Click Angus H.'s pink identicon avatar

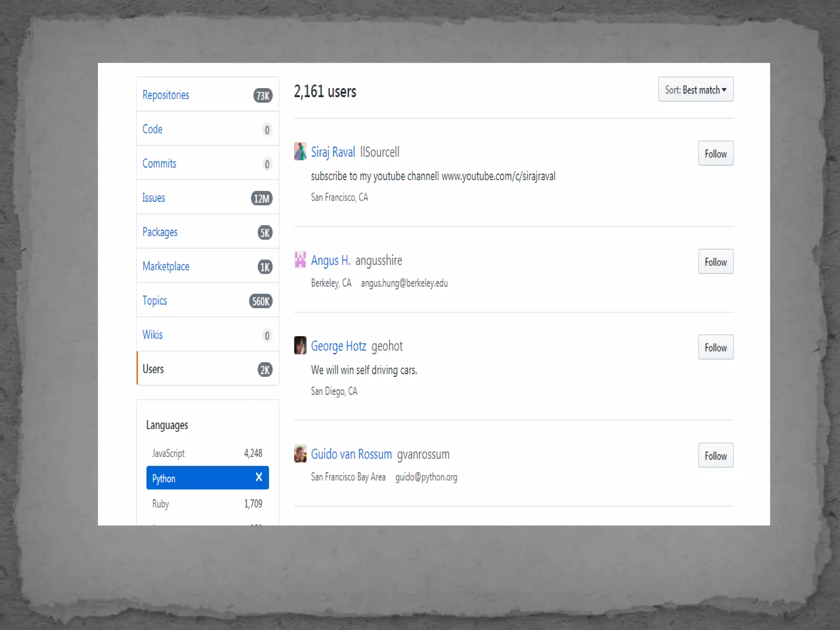click(x=300, y=260)
